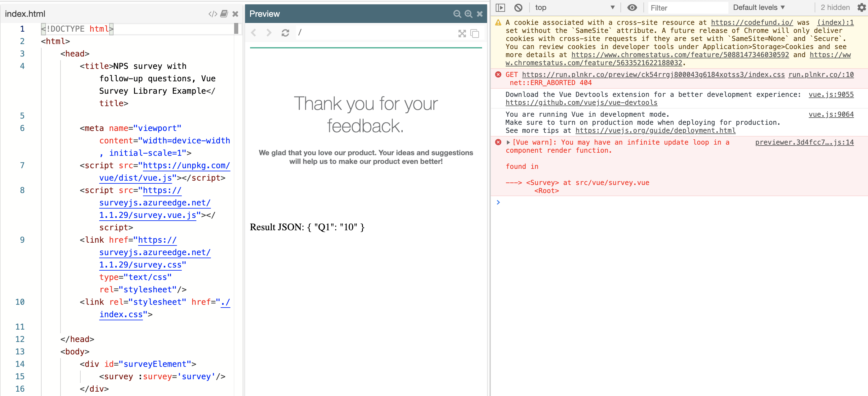Open console settings gear

click(861, 7)
